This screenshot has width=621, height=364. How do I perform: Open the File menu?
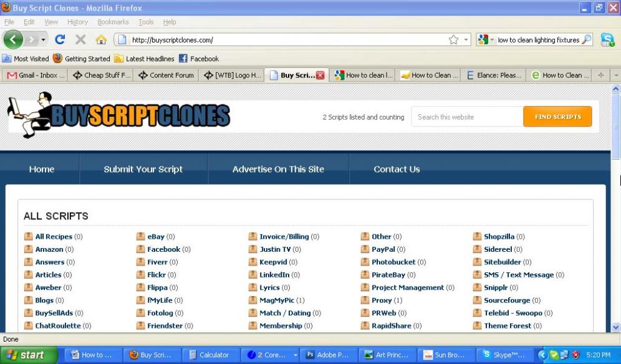click(x=9, y=22)
